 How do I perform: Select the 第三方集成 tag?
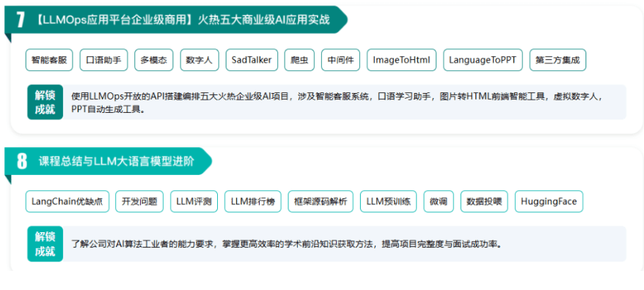[557, 60]
